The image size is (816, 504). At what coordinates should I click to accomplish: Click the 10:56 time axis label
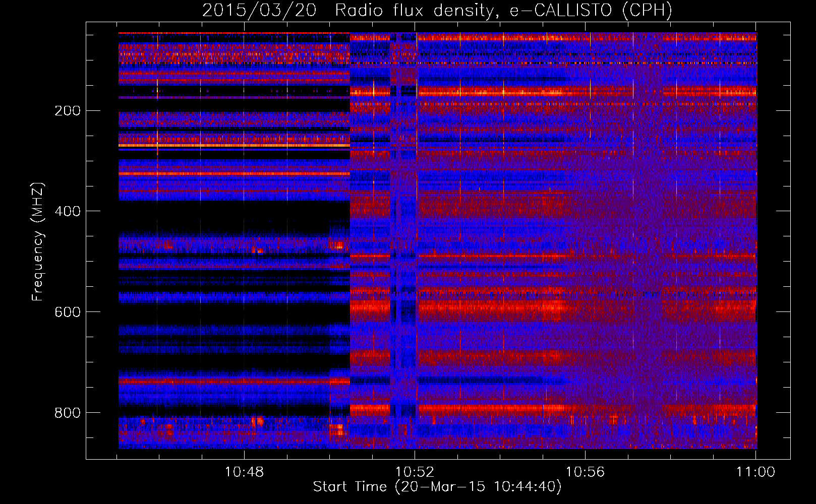point(585,472)
